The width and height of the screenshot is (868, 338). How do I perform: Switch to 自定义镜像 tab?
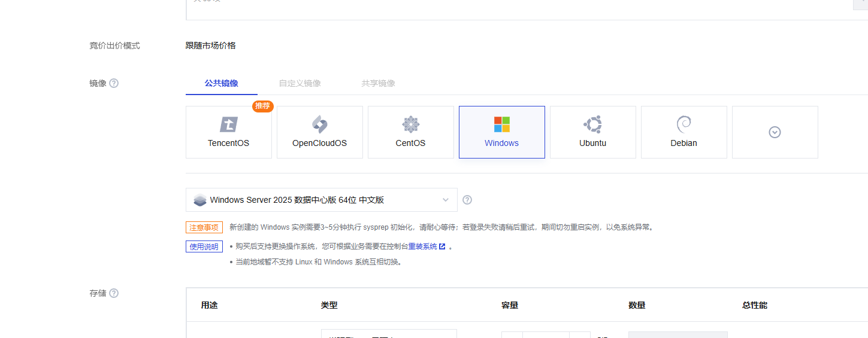tap(300, 83)
